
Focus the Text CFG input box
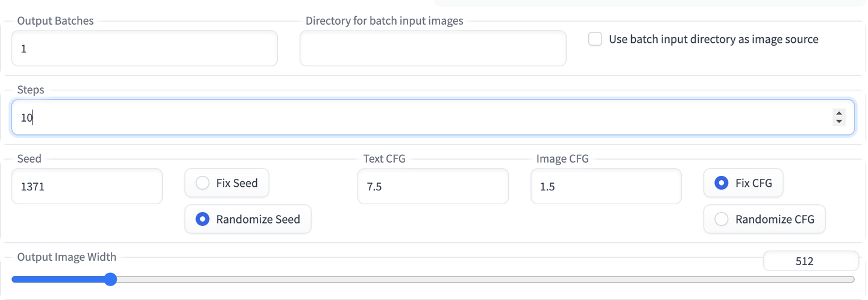432,187
